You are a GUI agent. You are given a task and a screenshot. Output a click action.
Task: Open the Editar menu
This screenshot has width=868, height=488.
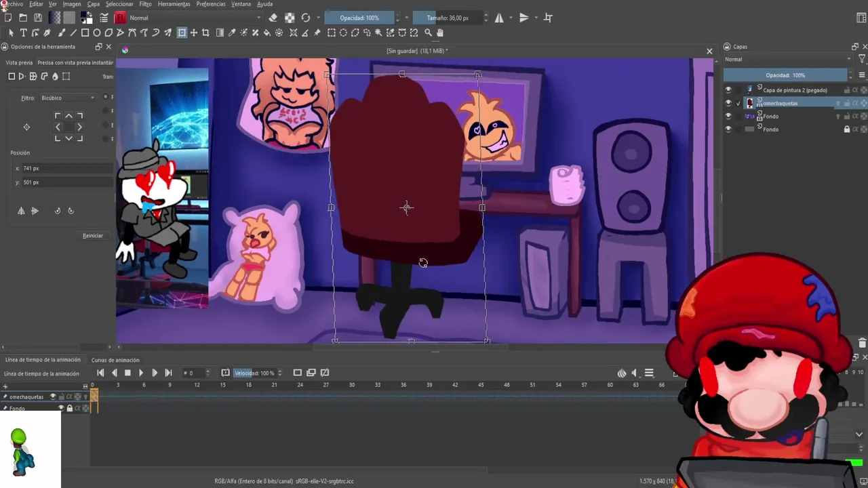pos(36,4)
